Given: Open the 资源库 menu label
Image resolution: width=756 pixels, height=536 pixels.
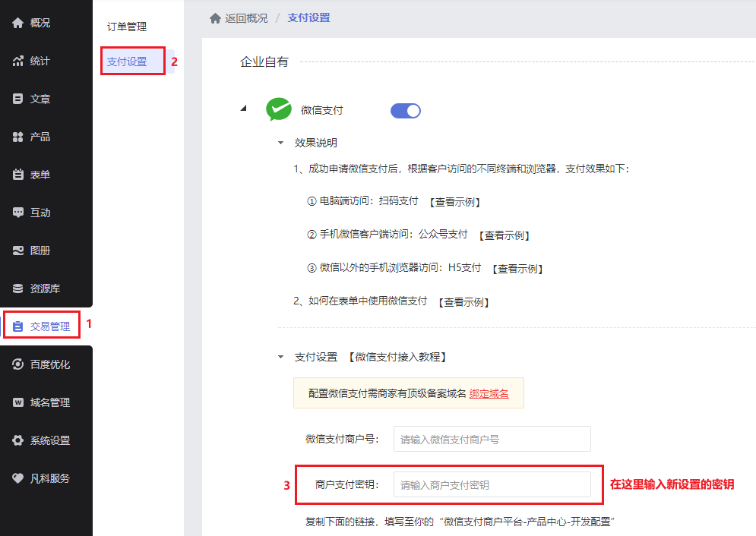Looking at the screenshot, I should click(46, 288).
